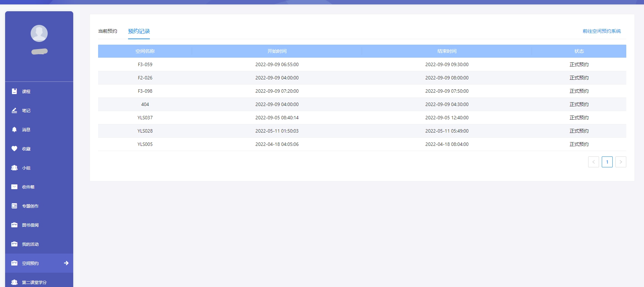
Task: Open 笔记 in the sidebar
Action: pyautogui.click(x=26, y=110)
